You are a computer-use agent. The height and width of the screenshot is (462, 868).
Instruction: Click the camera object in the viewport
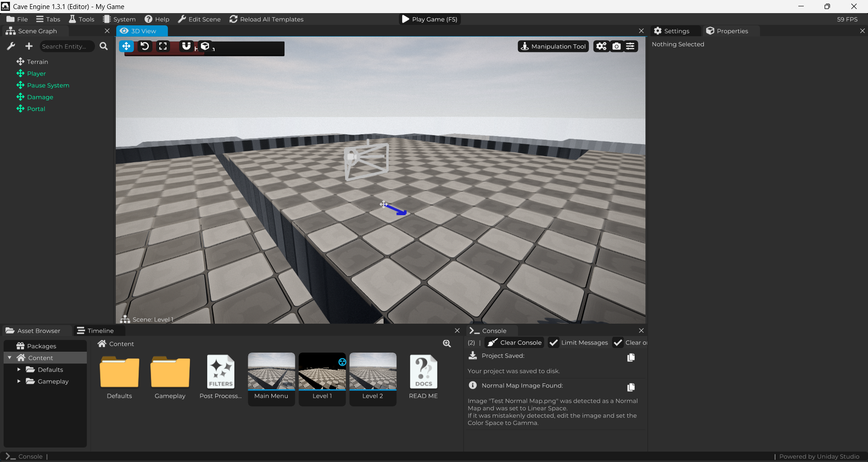coord(366,160)
